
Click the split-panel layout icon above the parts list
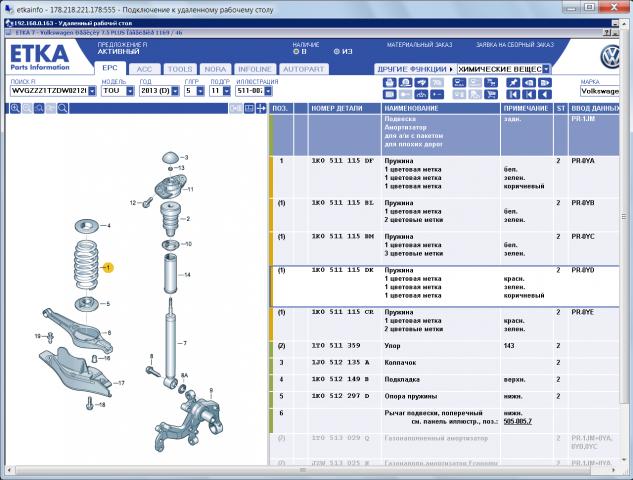(x=249, y=108)
